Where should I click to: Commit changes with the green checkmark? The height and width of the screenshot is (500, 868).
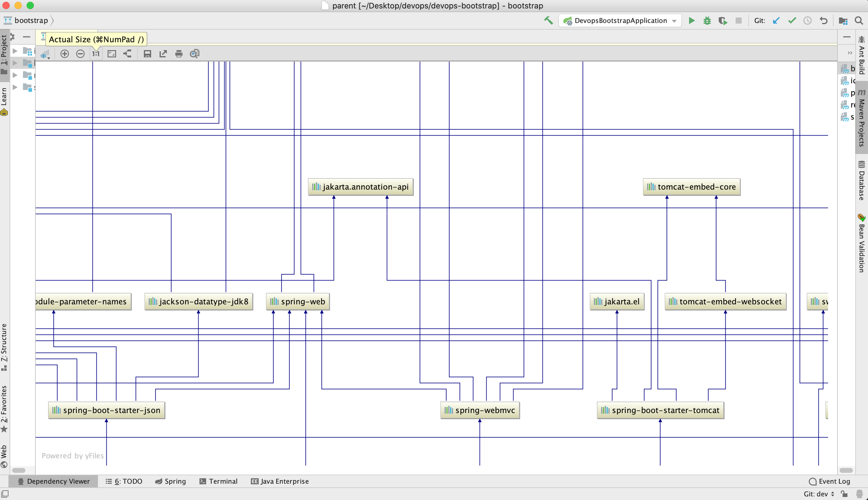coord(792,21)
